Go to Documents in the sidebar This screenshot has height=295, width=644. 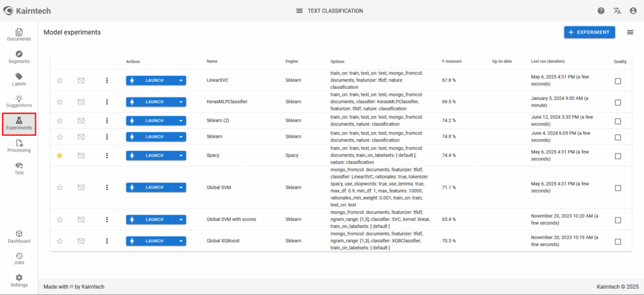click(19, 35)
